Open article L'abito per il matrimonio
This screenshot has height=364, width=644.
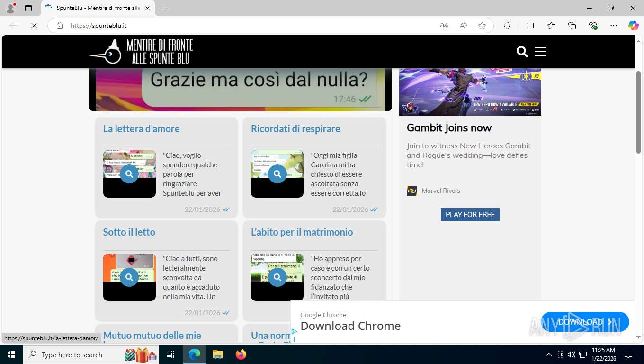coord(302,232)
